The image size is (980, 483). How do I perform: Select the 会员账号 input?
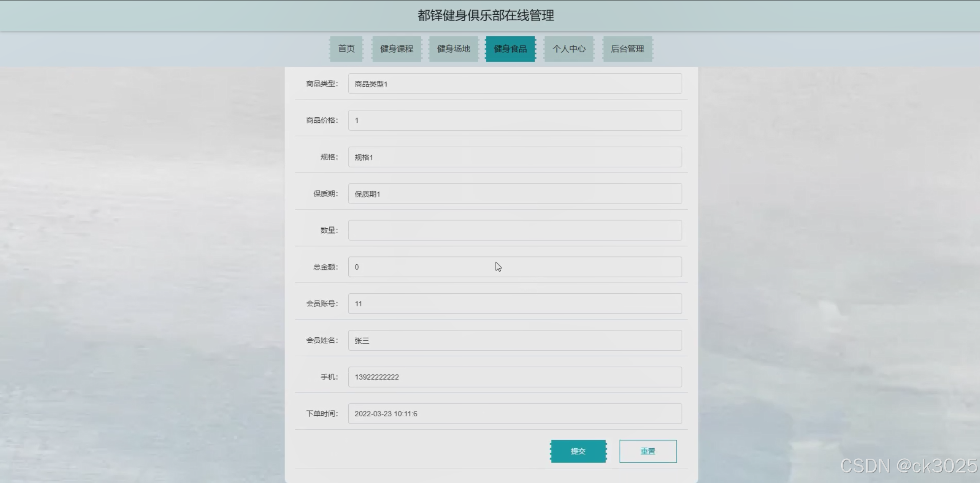coord(515,304)
